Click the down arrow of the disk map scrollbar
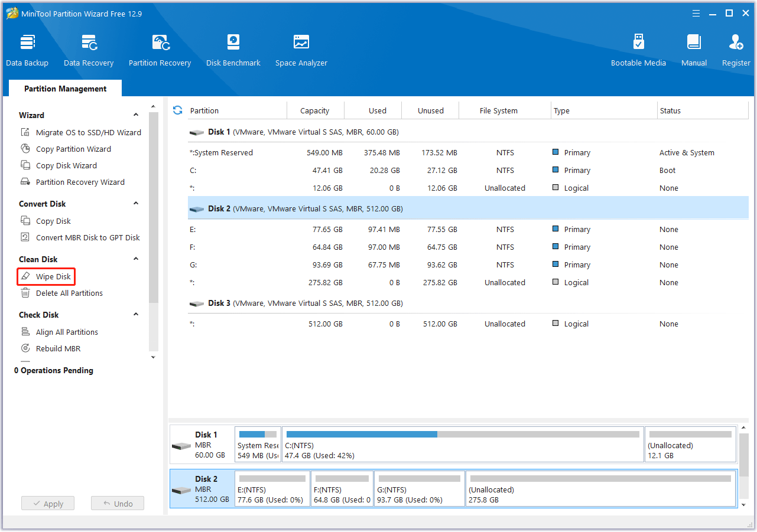This screenshot has height=532, width=757. [x=744, y=504]
